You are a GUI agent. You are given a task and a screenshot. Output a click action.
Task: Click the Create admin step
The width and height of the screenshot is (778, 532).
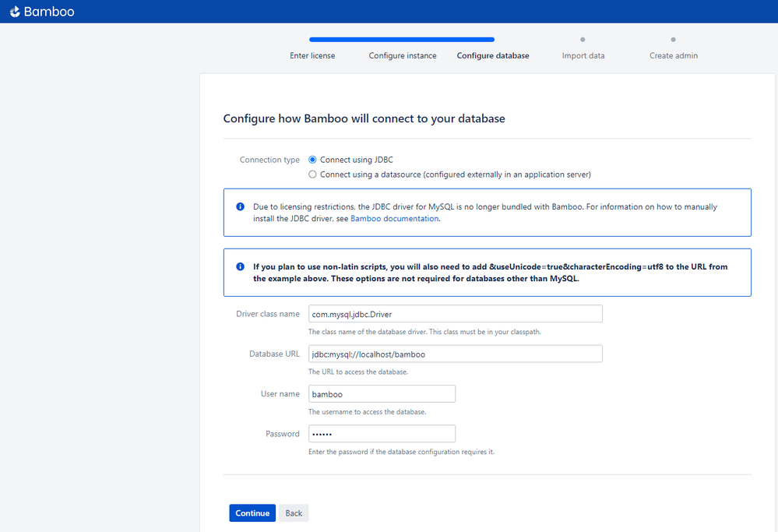tap(674, 55)
